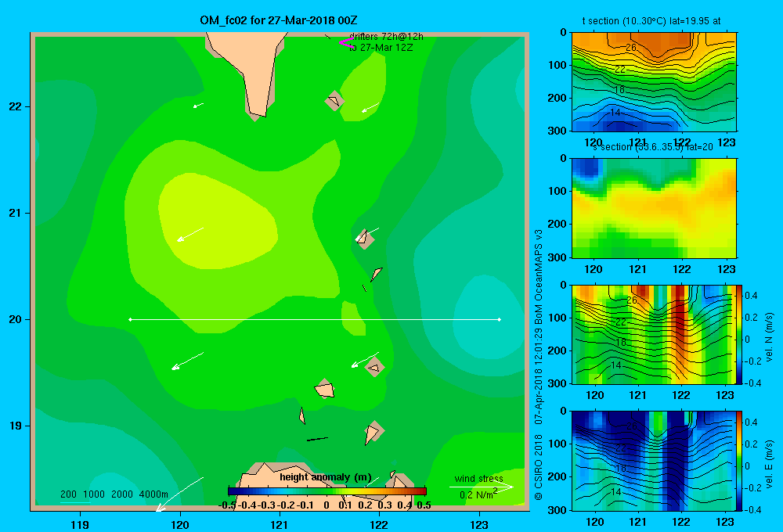Click island near 18.9N 121.9E

(373, 432)
